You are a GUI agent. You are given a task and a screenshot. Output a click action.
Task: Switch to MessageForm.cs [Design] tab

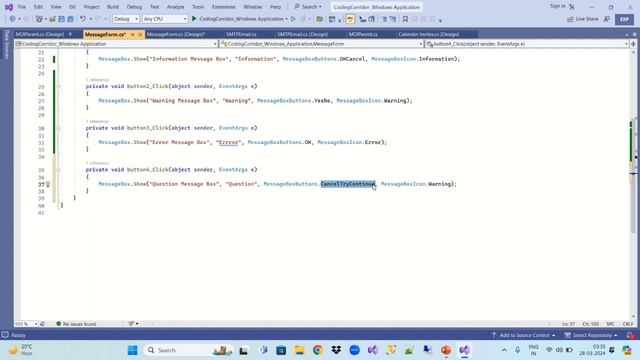(x=176, y=34)
